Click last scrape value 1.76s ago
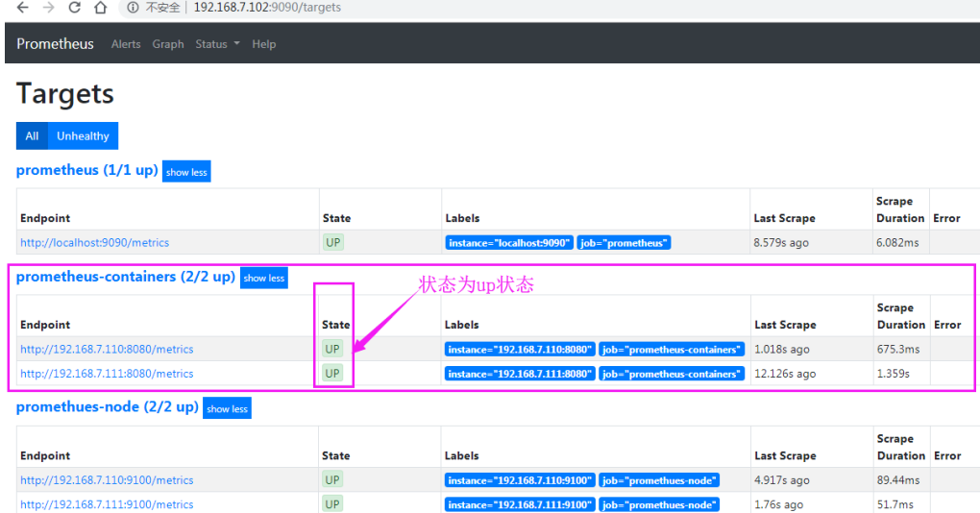The height and width of the screenshot is (513, 980). pos(779,504)
